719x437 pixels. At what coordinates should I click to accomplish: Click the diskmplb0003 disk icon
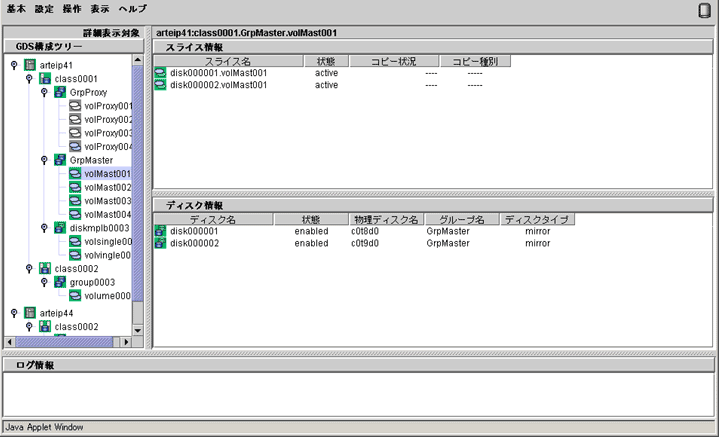point(60,228)
